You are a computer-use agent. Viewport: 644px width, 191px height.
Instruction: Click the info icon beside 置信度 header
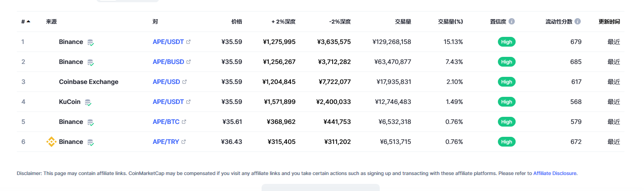[x=512, y=21]
